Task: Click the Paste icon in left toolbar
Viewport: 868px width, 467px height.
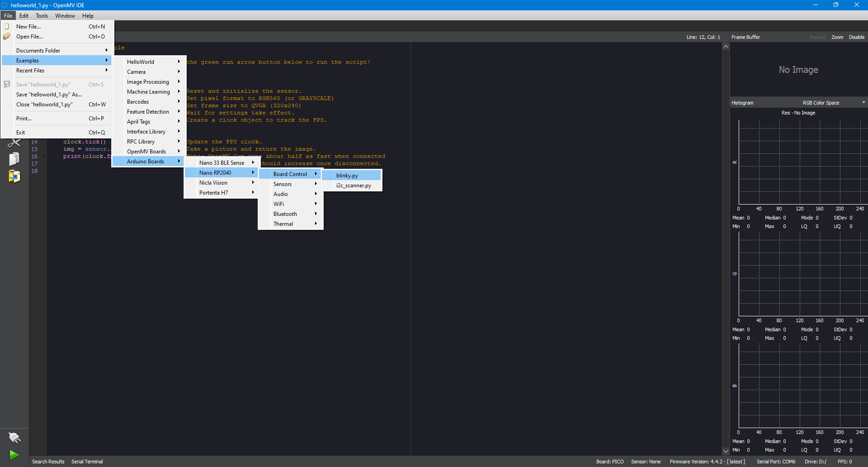Action: 14,176
